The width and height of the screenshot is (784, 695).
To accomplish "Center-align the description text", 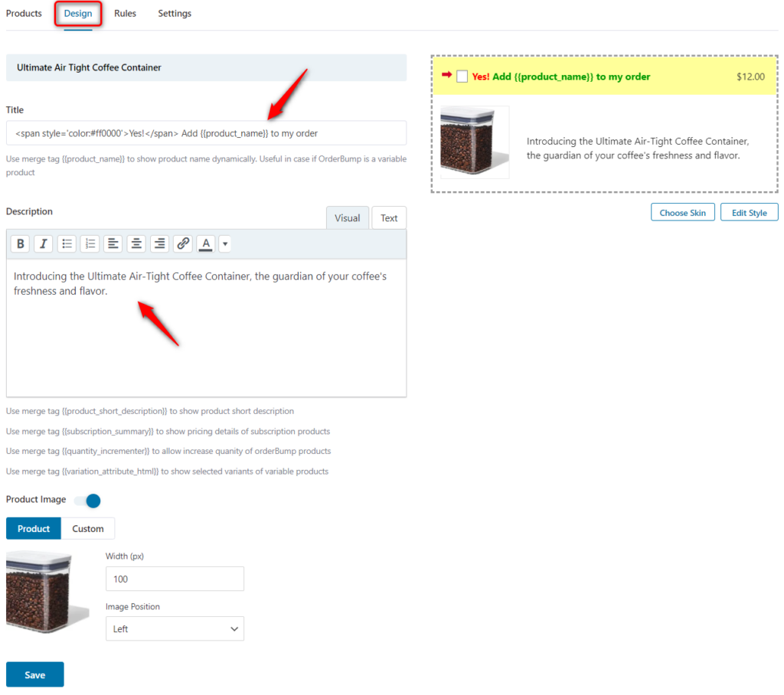I will click(x=136, y=244).
